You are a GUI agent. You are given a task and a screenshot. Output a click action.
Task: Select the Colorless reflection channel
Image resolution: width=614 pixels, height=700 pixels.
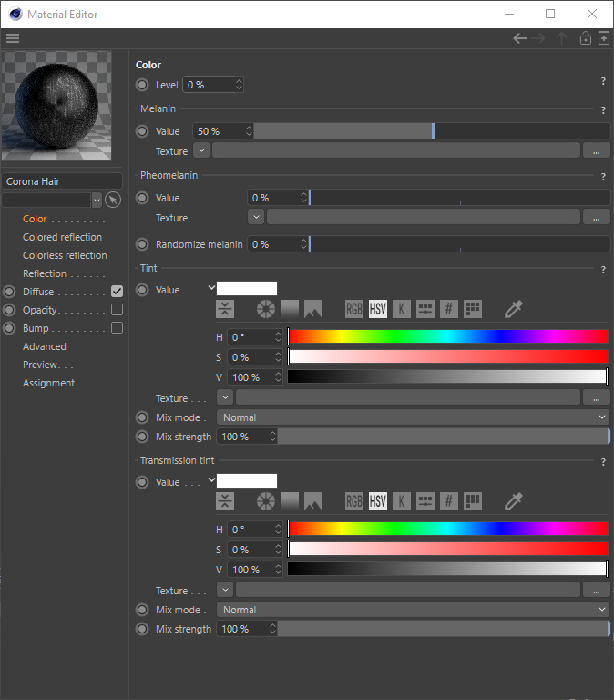pyautogui.click(x=65, y=255)
